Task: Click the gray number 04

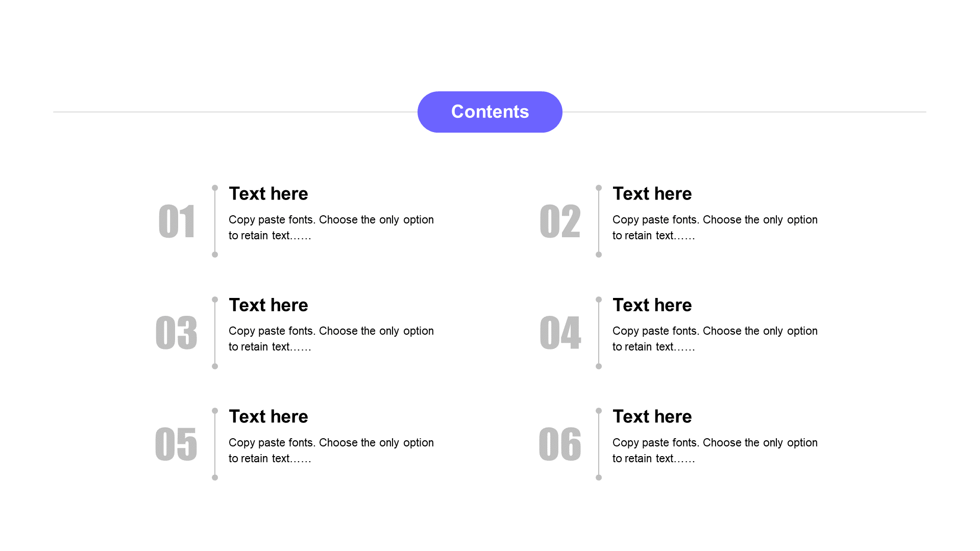Action: (x=560, y=333)
